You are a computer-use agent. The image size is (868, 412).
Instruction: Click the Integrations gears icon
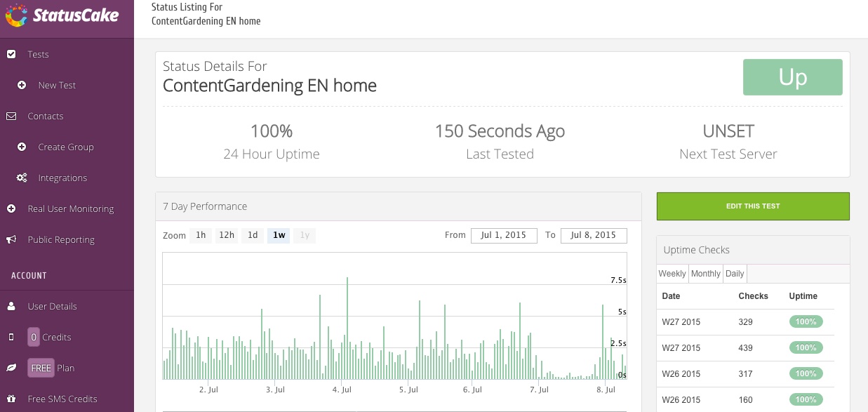22,178
